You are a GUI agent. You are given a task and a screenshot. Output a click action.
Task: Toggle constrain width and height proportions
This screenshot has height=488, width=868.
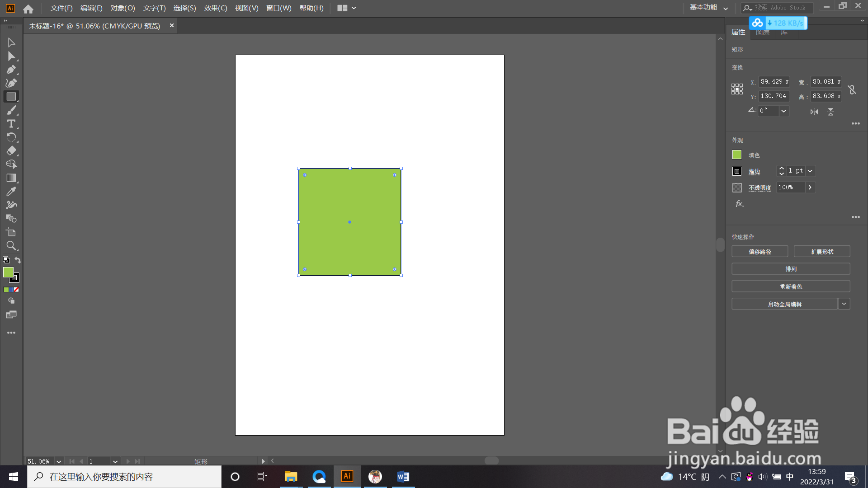coord(852,89)
